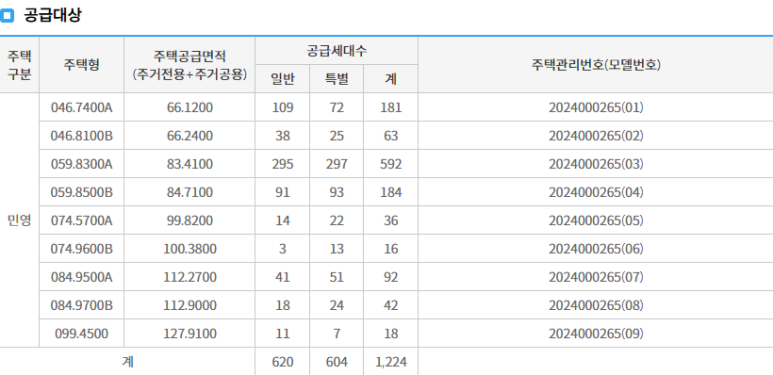This screenshot has width=773, height=375.
Task: Click total 184 in 059.8500B row
Action: coord(391,192)
